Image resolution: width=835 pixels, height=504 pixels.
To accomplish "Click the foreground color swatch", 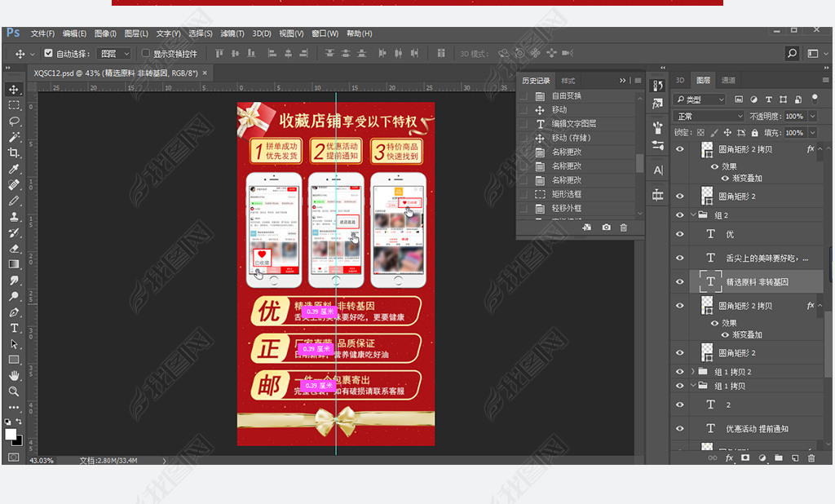I will pos(11,435).
